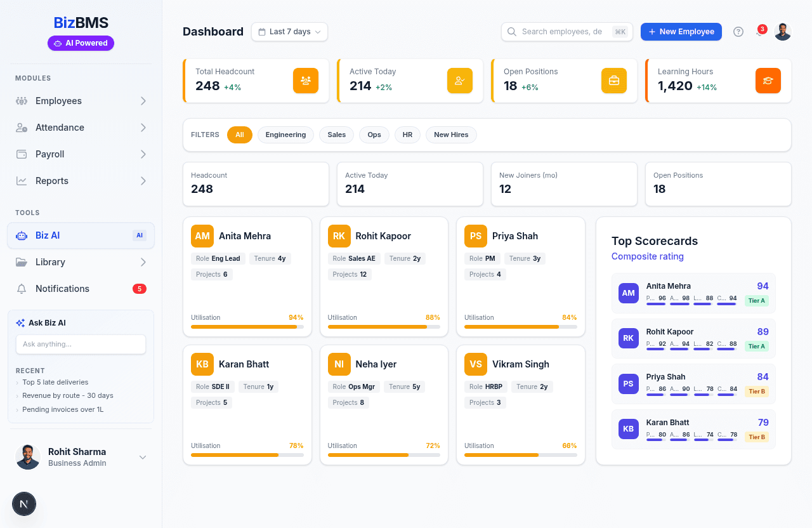Select the All filter chip
The image size is (812, 528).
(x=239, y=135)
